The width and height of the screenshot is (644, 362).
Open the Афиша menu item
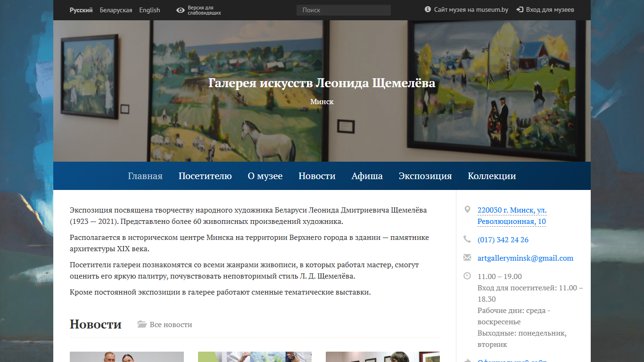(x=367, y=176)
